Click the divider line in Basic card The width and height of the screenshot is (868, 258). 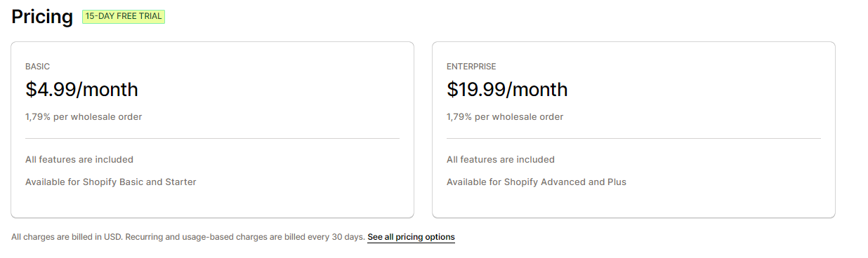click(x=212, y=138)
